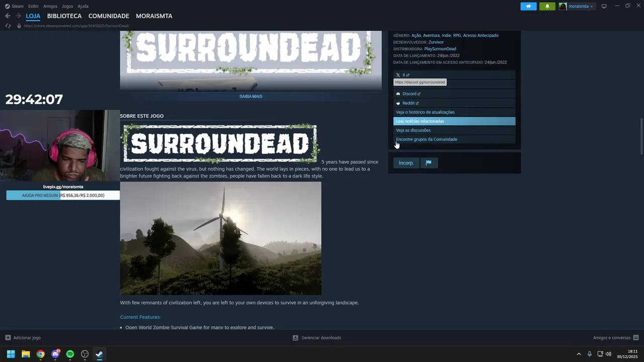Open Amigos e conversas
Image resolution: width=644 pixels, height=362 pixels.
tap(612, 338)
